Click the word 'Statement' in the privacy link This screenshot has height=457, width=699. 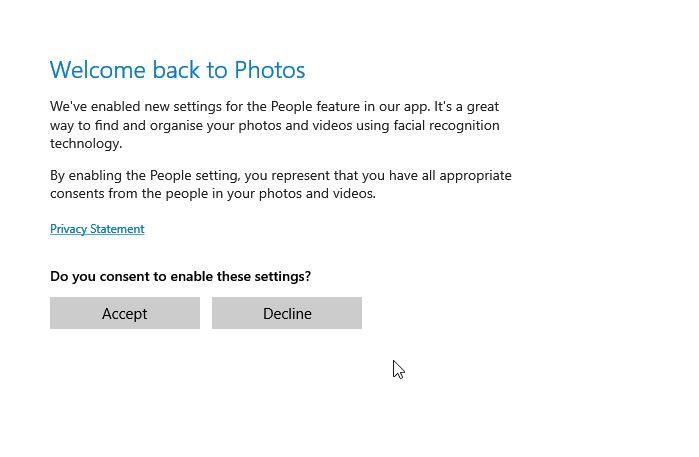pos(118,229)
